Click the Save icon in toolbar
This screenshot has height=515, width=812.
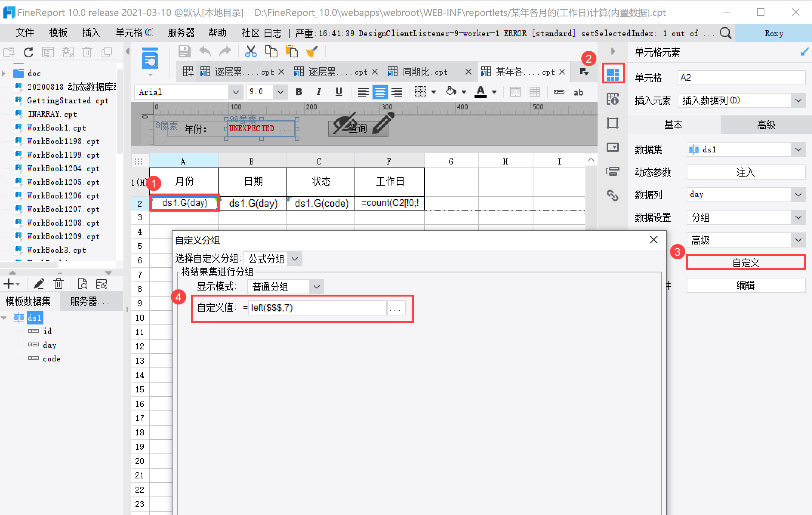pyautogui.click(x=184, y=51)
